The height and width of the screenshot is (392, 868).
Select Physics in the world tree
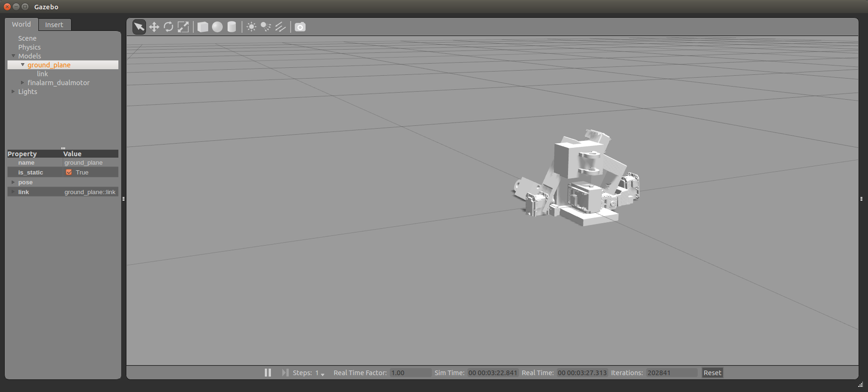click(x=29, y=47)
